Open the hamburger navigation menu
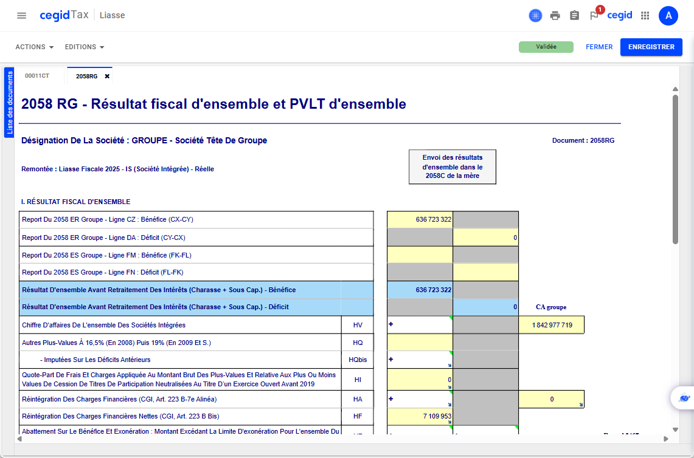 (21, 15)
